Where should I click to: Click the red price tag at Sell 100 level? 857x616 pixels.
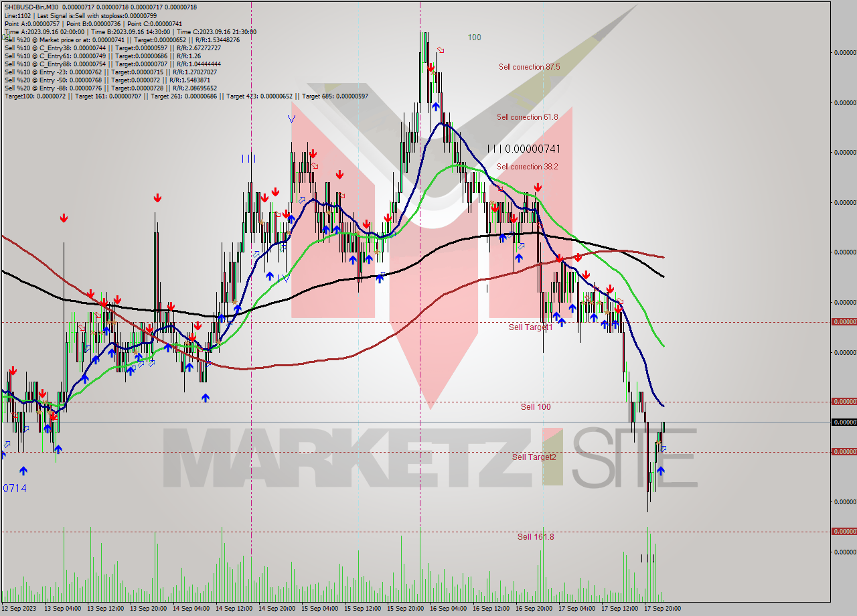[x=844, y=402]
